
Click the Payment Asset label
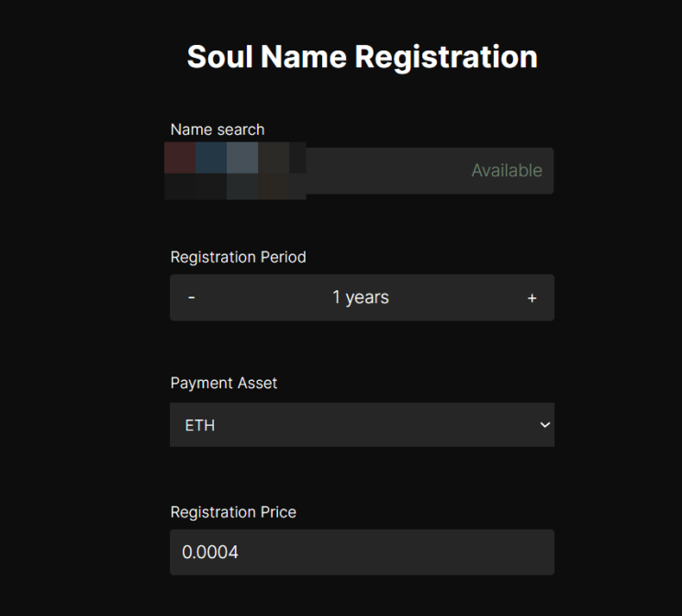224,383
